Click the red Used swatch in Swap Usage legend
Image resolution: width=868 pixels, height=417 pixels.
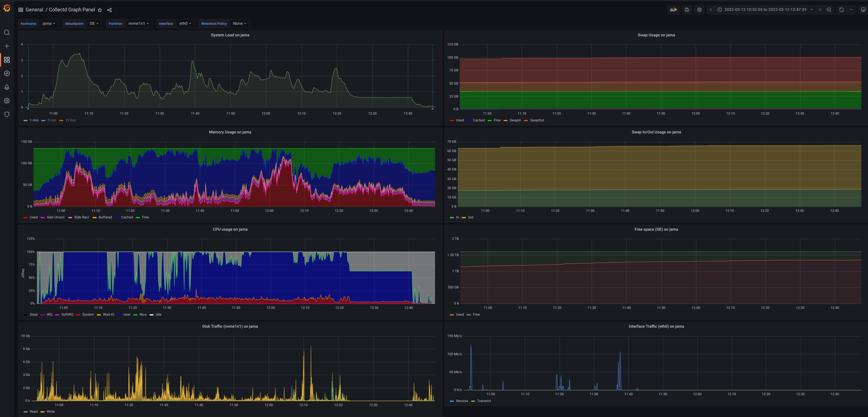452,120
